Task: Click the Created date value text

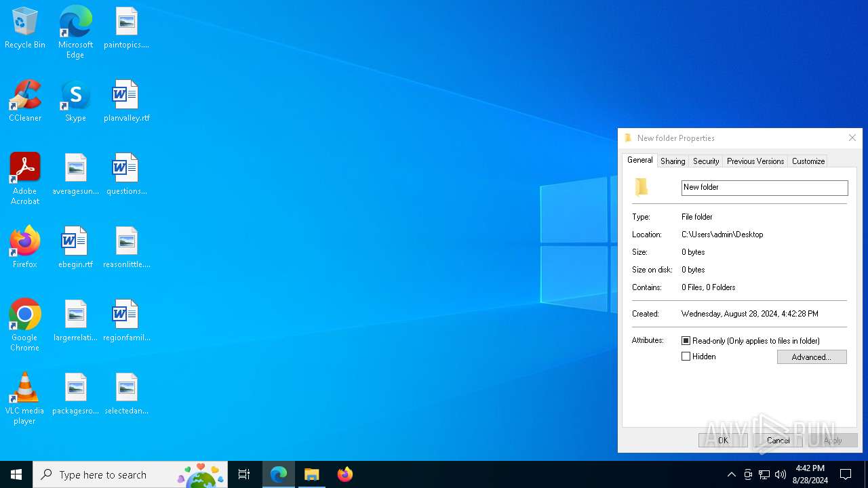Action: coord(750,314)
